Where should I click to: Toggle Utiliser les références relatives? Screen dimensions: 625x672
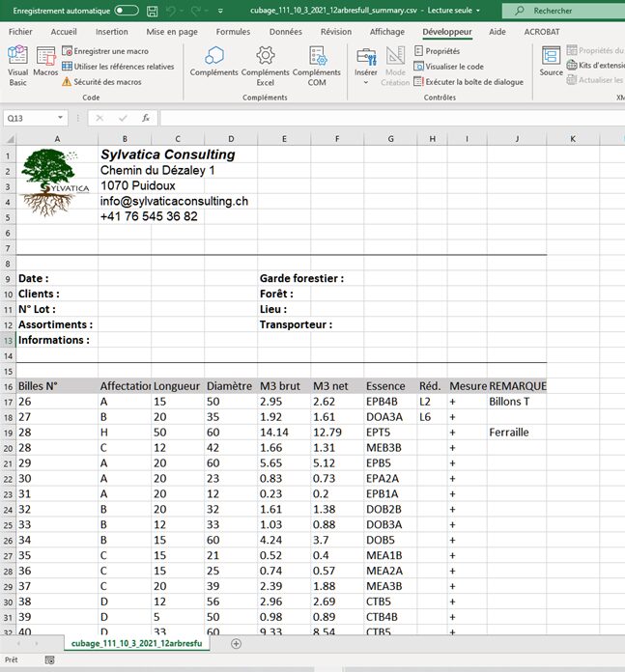[x=118, y=67]
